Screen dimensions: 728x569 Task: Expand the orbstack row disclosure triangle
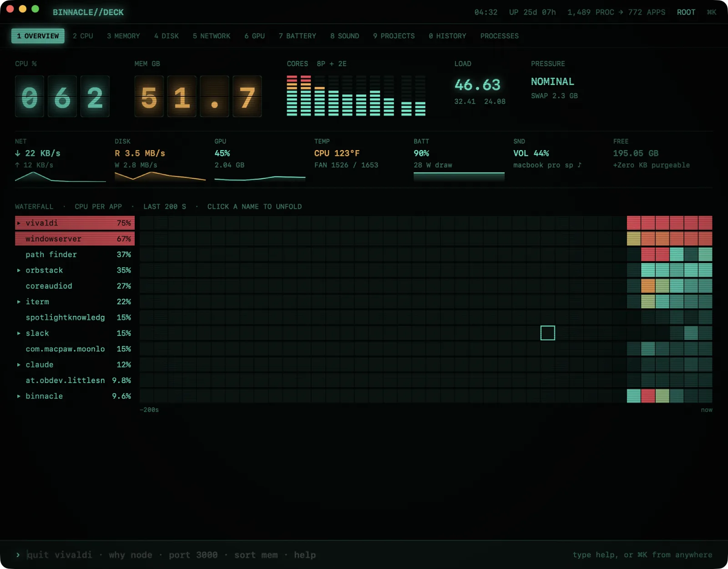click(19, 270)
